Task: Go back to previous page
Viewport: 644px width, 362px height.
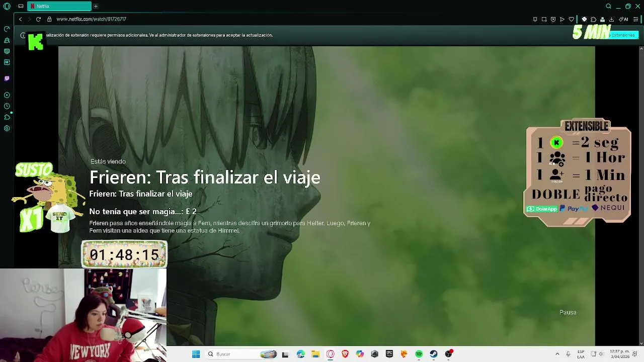Action: point(20,19)
